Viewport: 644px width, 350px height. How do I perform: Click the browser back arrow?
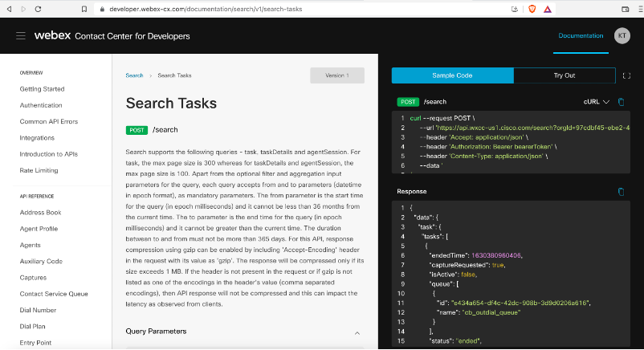[x=10, y=9]
